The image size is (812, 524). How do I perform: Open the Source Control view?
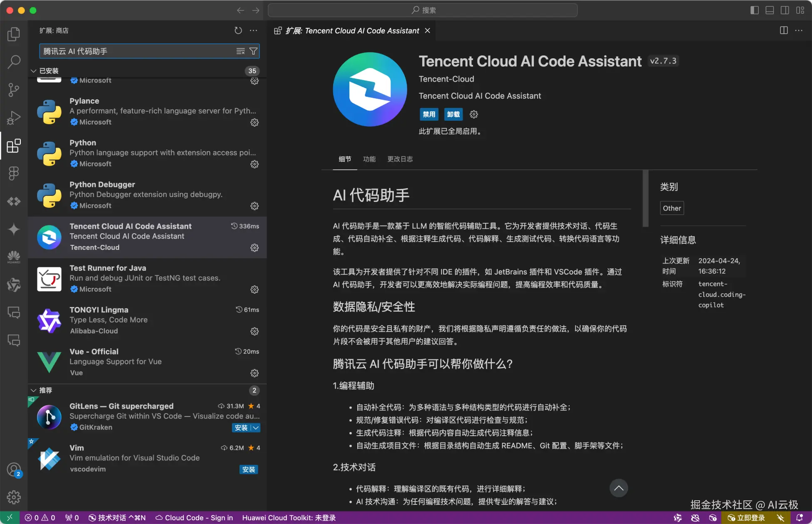point(14,90)
